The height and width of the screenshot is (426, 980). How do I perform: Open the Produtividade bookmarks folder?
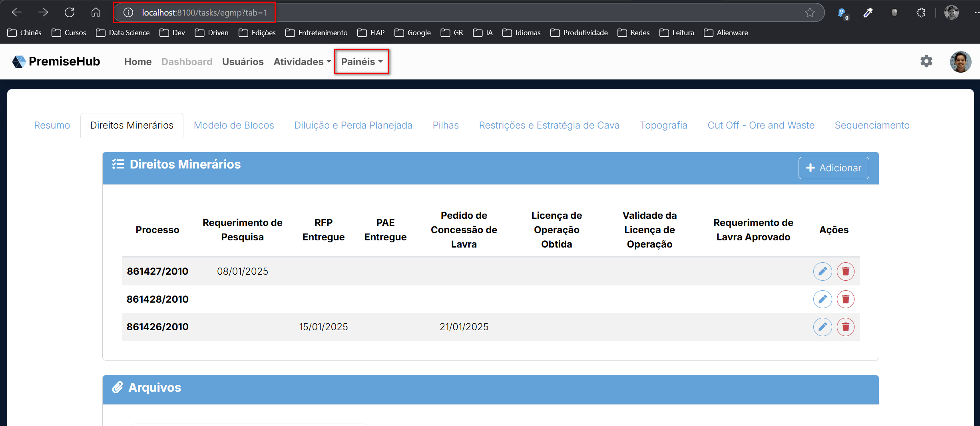(x=579, y=33)
